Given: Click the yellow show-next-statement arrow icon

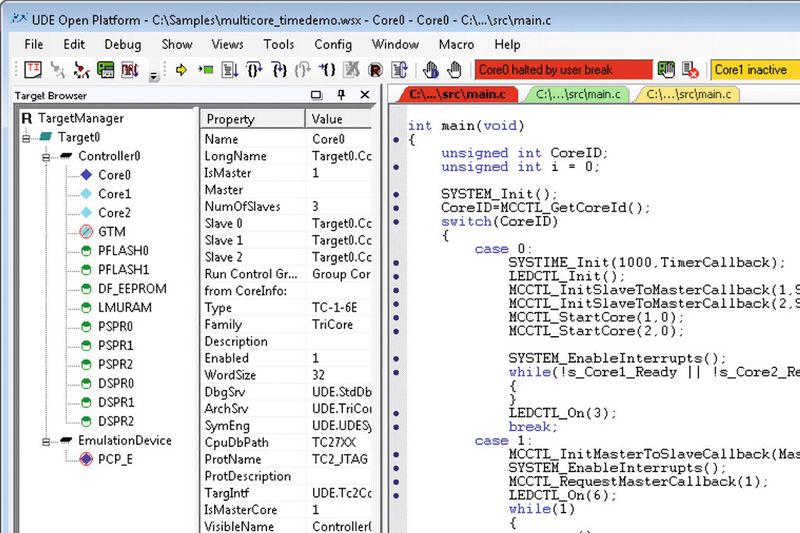Looking at the screenshot, I should 181,69.
